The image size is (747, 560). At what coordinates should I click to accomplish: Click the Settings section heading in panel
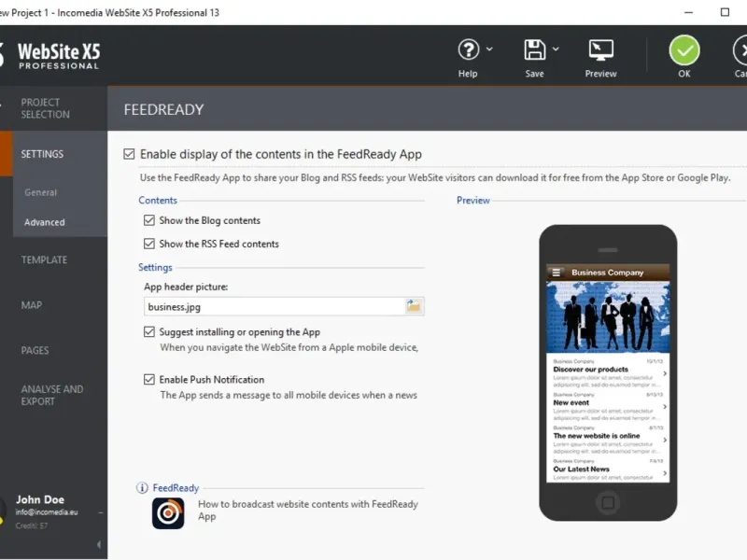point(155,267)
